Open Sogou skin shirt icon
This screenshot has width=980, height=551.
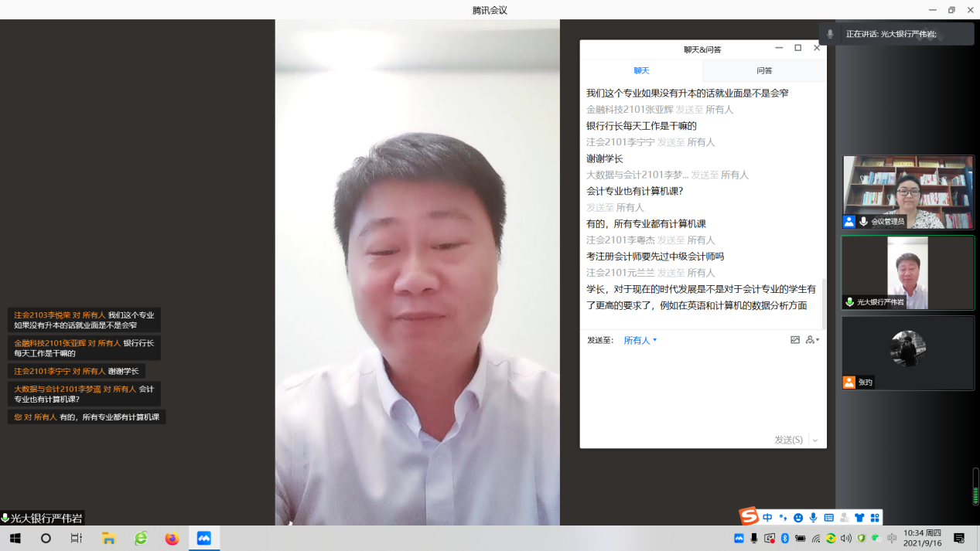tap(859, 518)
